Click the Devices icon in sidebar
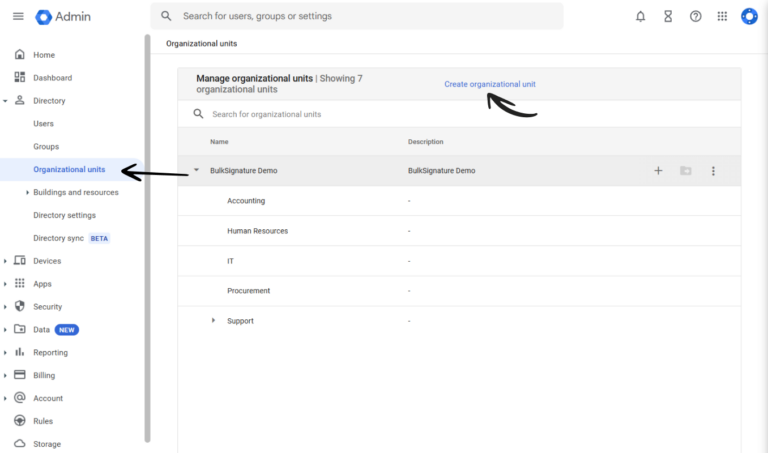 pos(20,261)
